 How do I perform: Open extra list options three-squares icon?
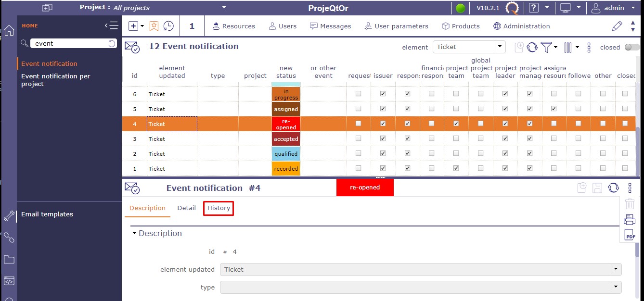[x=589, y=47]
